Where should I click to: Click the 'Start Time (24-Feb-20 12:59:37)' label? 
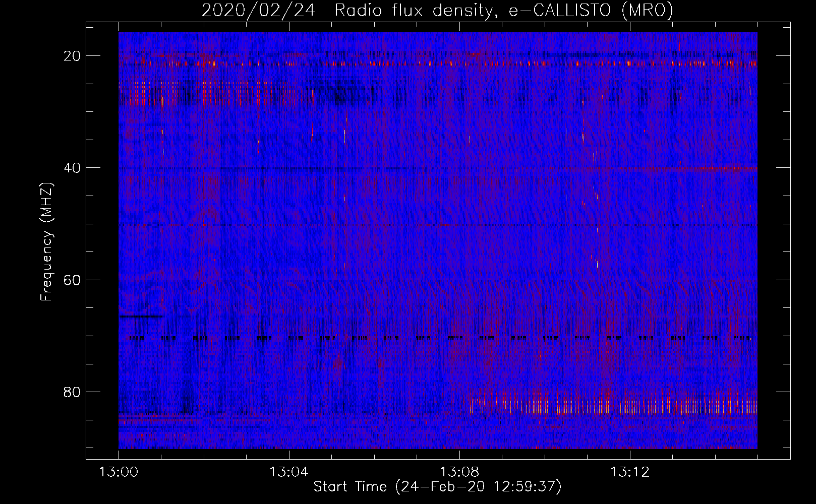(437, 487)
